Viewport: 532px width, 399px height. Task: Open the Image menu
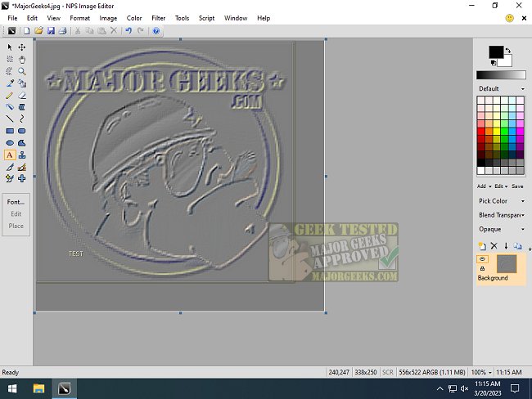[x=108, y=18]
